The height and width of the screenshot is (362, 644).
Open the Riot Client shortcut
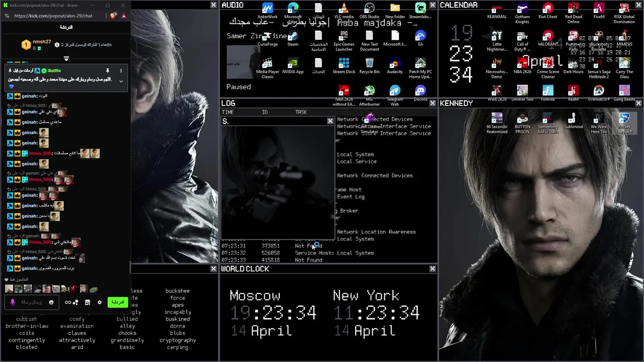pos(548,11)
